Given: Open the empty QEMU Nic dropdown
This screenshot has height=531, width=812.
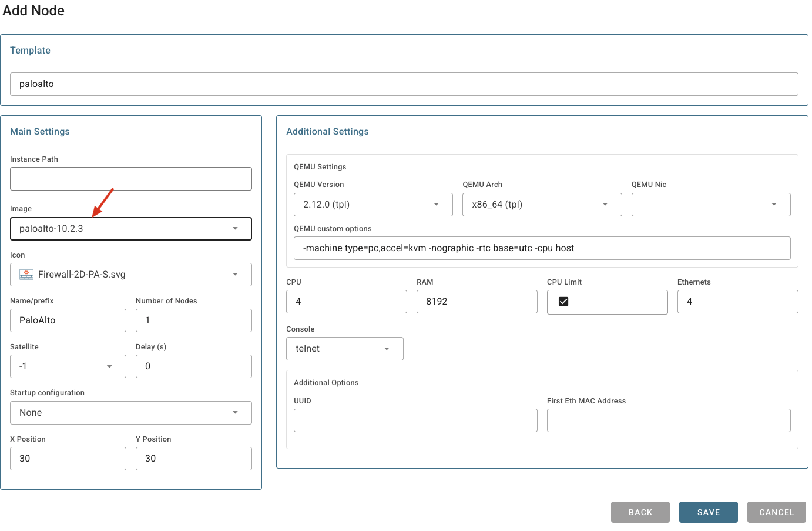Looking at the screenshot, I should [710, 205].
